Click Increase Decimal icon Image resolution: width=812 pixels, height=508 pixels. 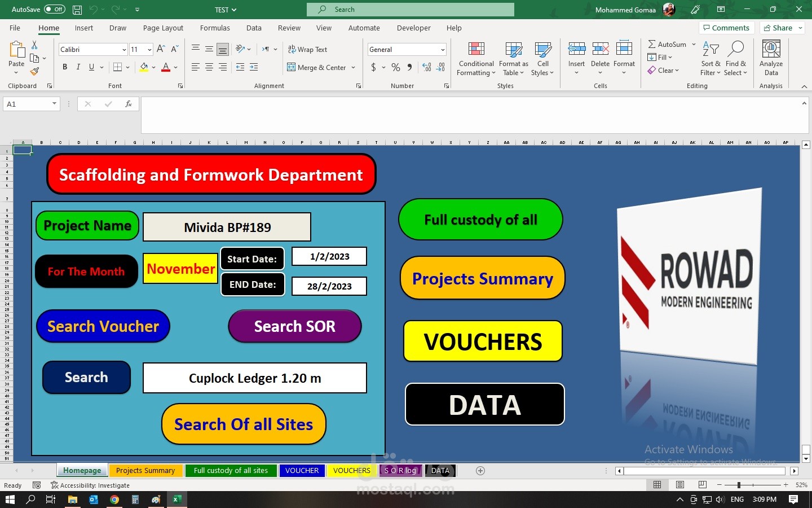427,67
